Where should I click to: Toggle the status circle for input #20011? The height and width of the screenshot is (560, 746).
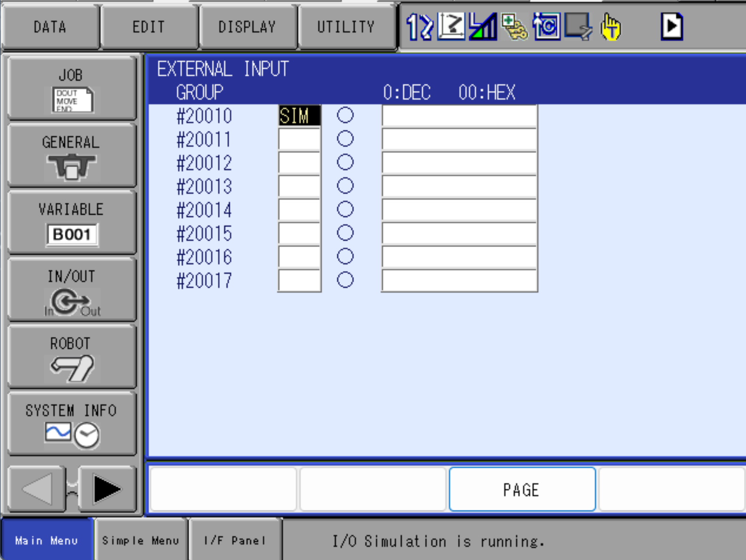345,139
